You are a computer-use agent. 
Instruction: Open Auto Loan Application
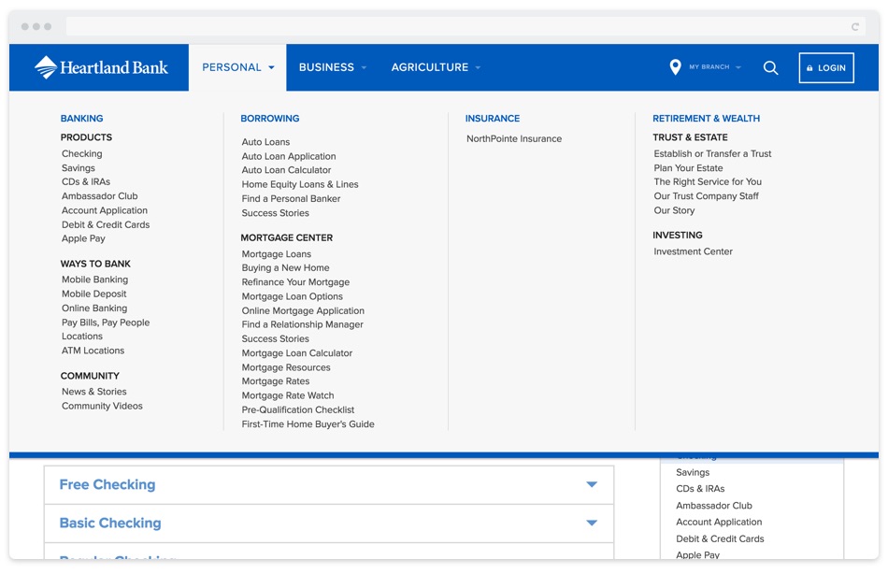point(289,156)
